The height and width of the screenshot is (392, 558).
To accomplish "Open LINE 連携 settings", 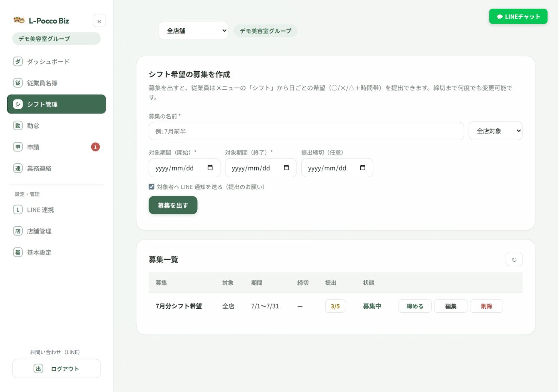I will (x=56, y=210).
